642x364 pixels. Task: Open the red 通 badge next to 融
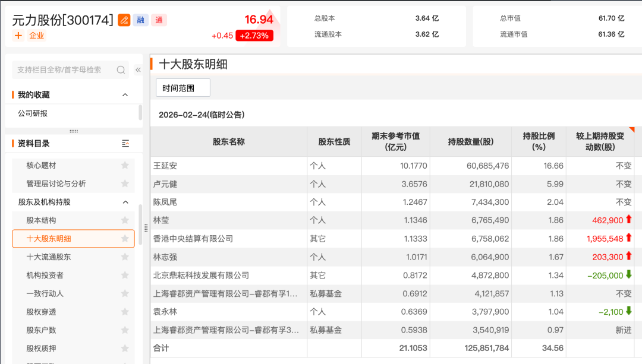pyautogui.click(x=159, y=20)
